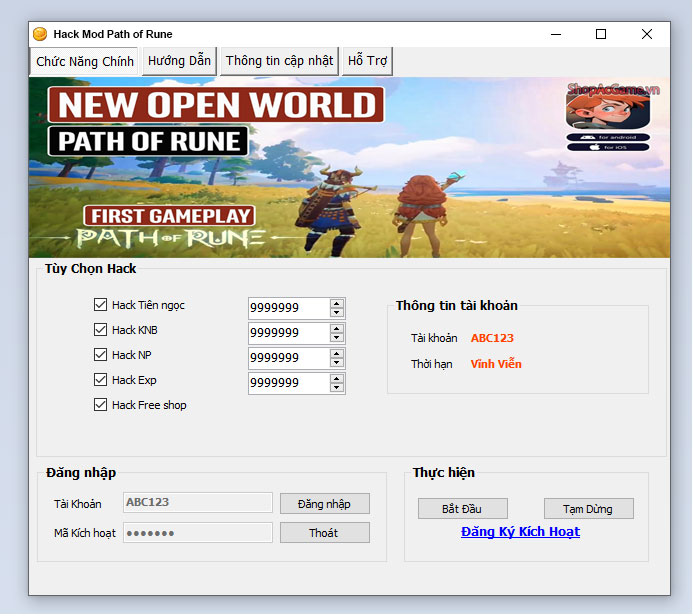Click the 'for android' badge in banner

point(608,137)
